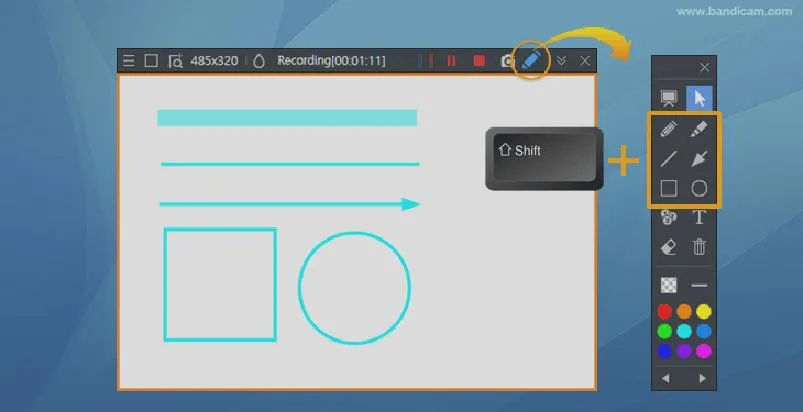Open line thickness options

699,285
